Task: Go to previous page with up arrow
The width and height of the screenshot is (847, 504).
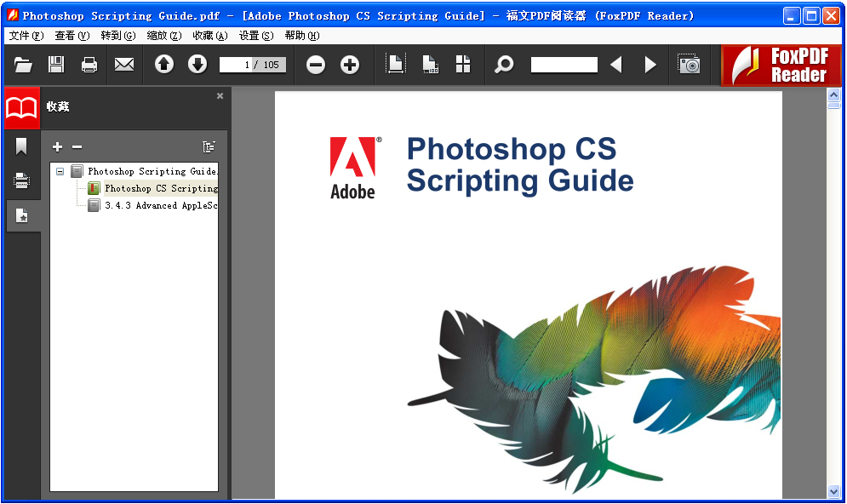Action: click(164, 65)
